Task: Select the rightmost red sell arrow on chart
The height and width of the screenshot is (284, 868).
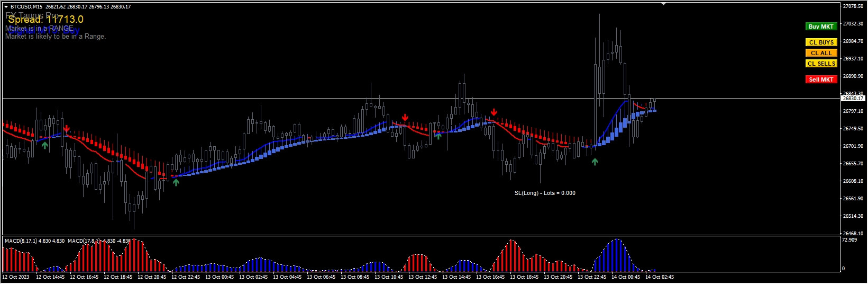Action: (x=494, y=112)
